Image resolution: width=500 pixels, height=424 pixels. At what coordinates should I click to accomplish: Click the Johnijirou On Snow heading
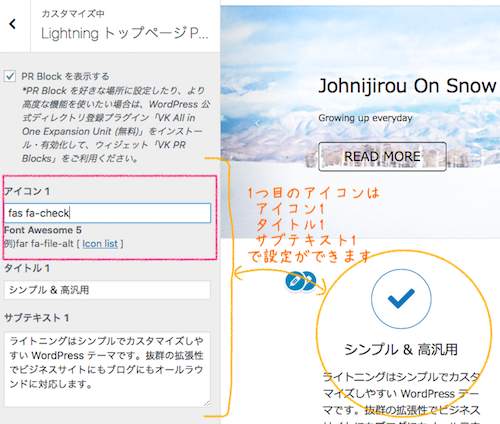pos(407,86)
